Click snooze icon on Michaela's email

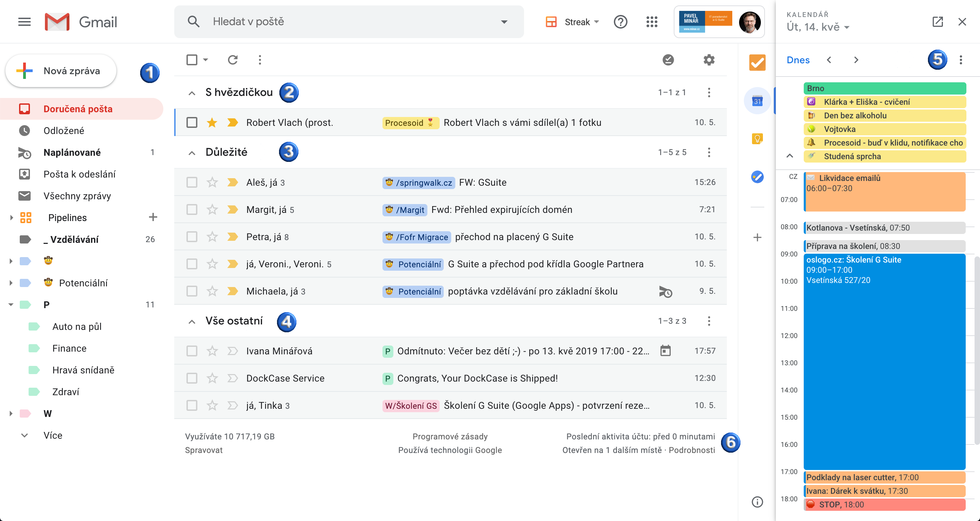click(x=665, y=292)
